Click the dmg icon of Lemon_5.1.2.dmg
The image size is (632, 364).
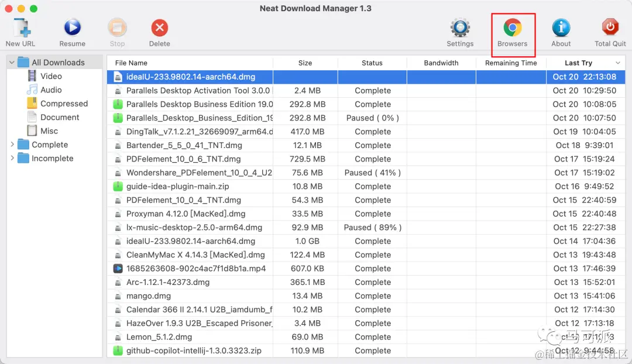click(x=118, y=337)
